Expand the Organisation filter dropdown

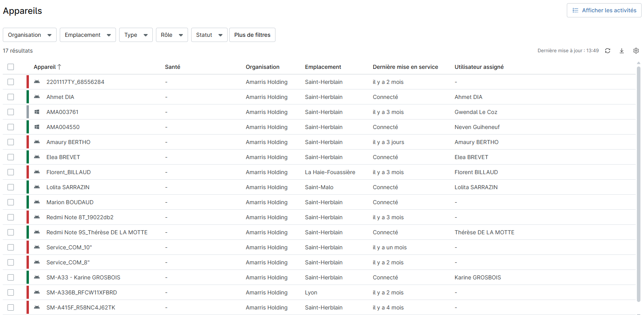30,35
